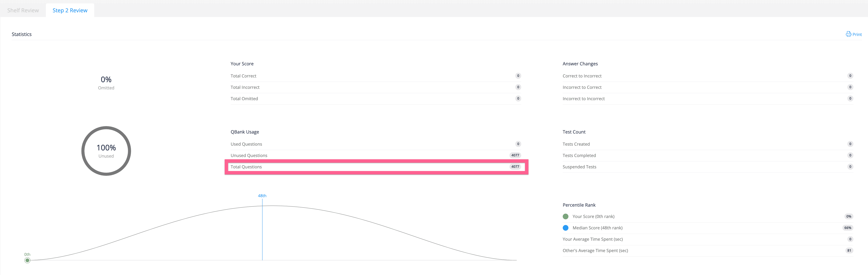Click the Print printer icon

[x=848, y=34]
